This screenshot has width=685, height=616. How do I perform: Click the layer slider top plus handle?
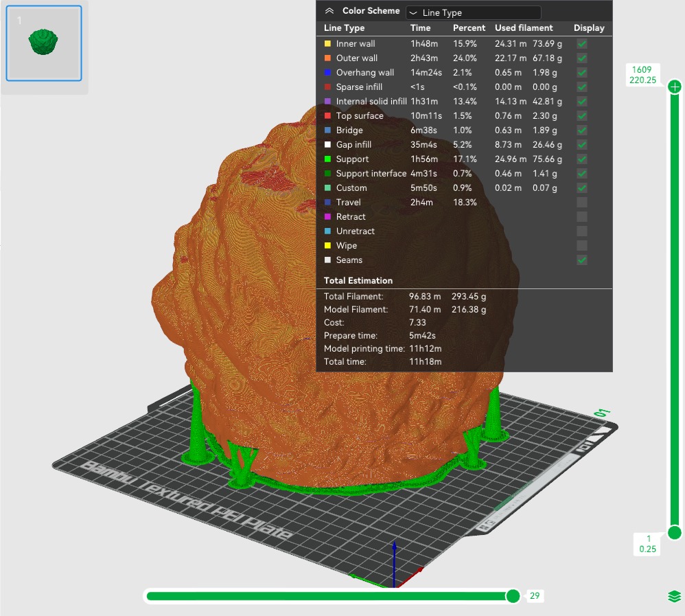[675, 87]
